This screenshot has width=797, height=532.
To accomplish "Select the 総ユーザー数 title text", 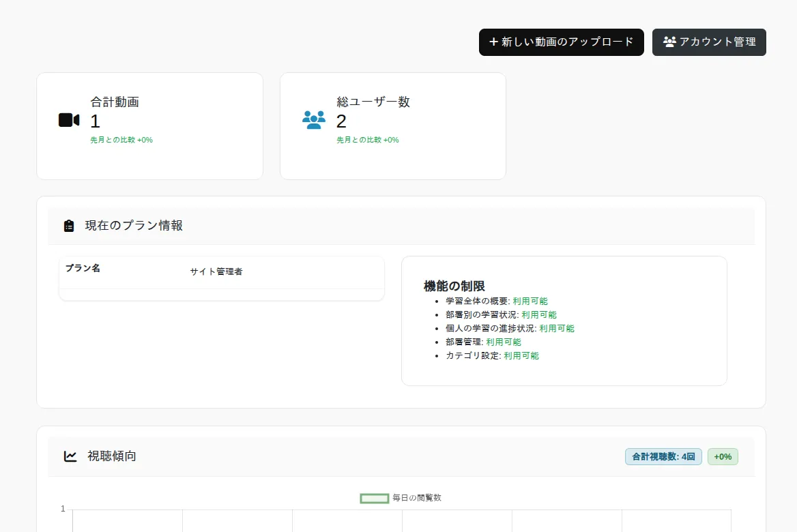I will 373,102.
